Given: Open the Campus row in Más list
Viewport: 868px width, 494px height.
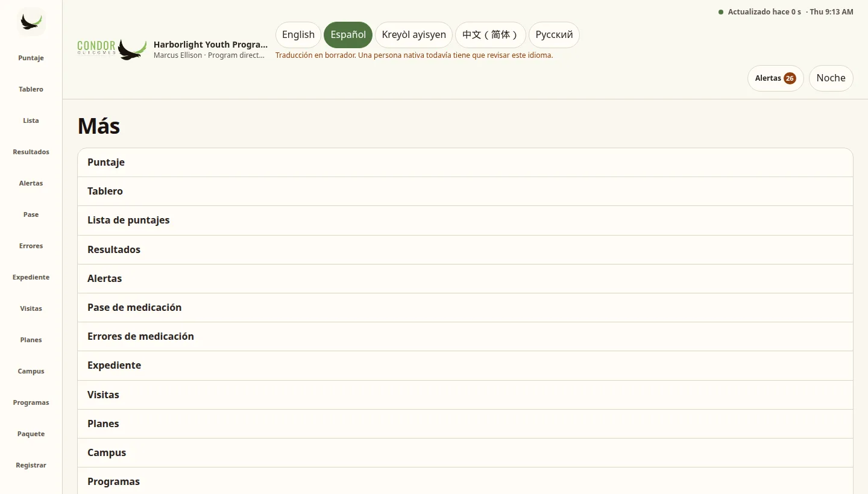Looking at the screenshot, I should click(x=465, y=453).
